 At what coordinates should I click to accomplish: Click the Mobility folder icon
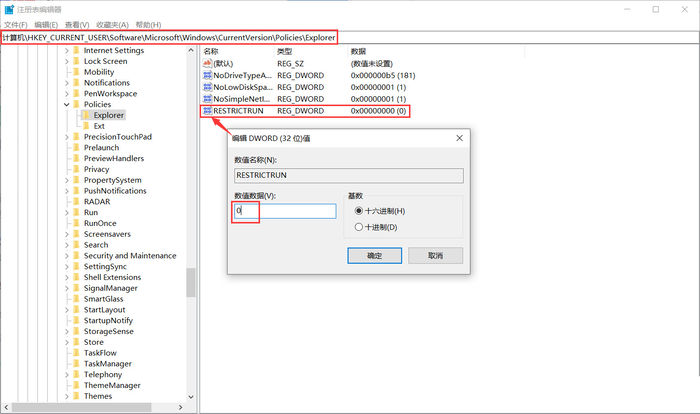point(76,72)
